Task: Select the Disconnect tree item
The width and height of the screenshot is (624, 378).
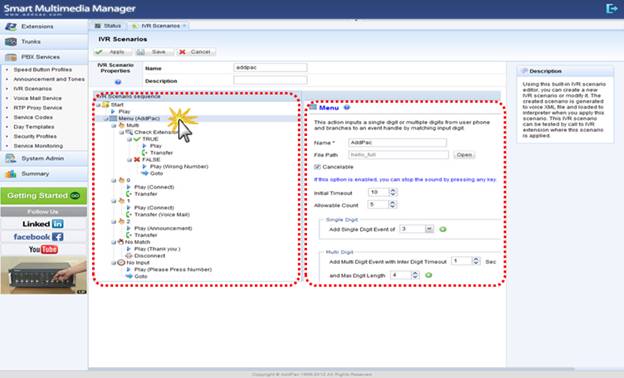Action: pyautogui.click(x=150, y=256)
